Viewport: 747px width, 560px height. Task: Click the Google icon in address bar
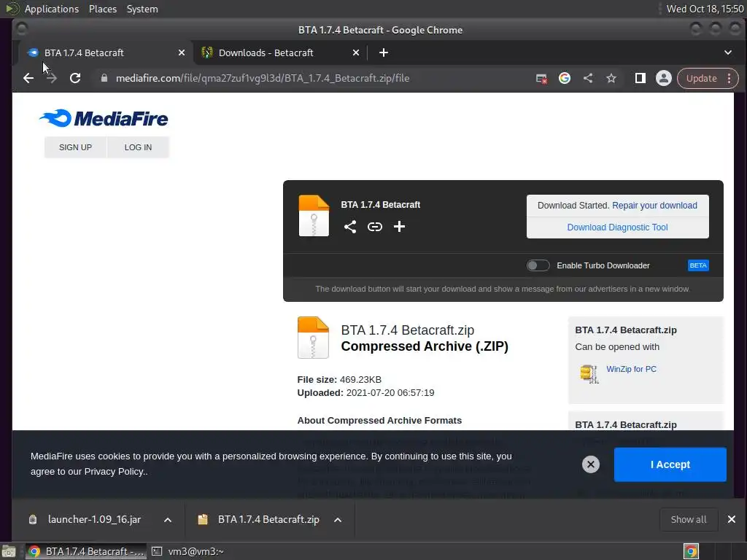[565, 78]
